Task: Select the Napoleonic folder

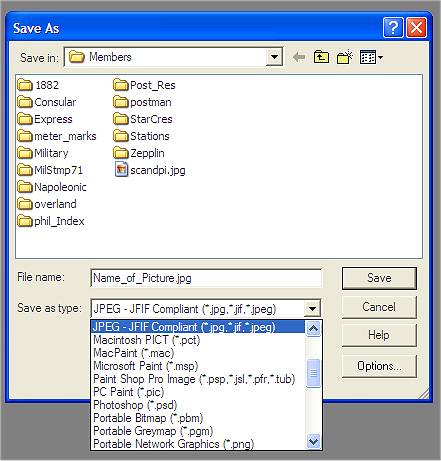Action: click(52, 187)
